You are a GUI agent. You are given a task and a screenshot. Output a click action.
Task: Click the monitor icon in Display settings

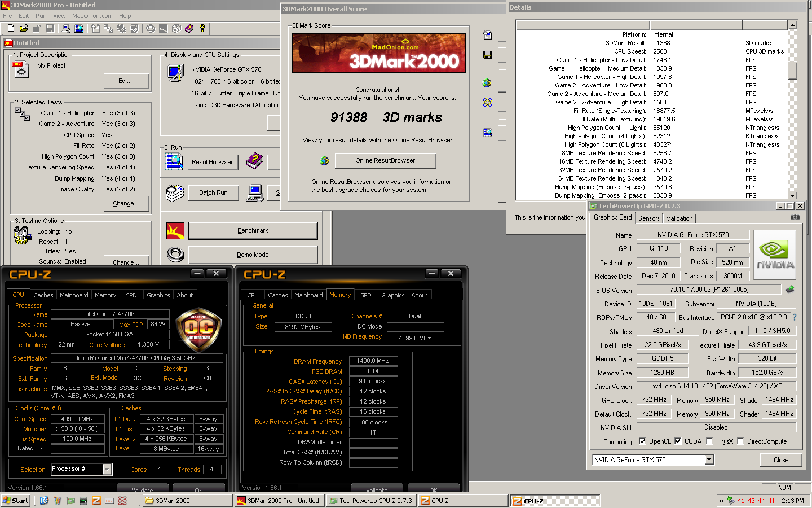pyautogui.click(x=176, y=73)
